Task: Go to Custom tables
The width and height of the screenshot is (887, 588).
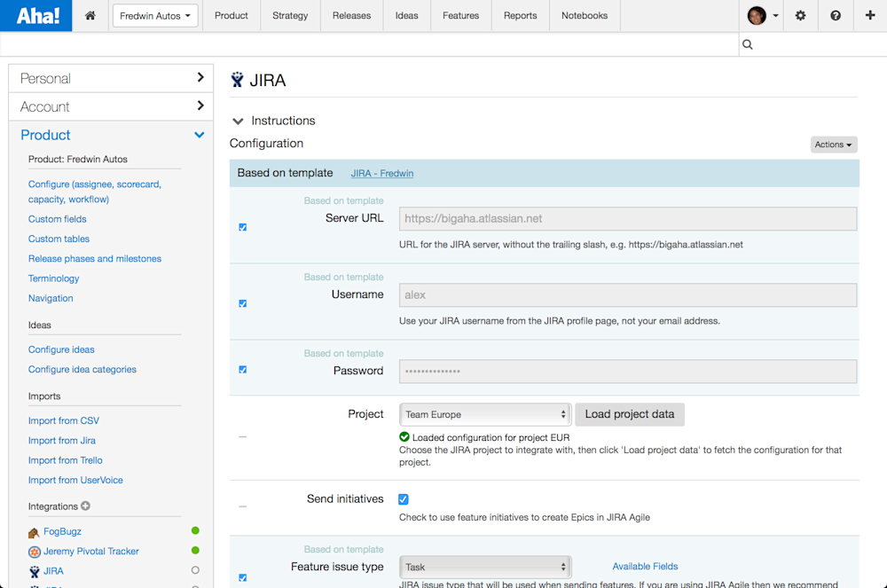Action: [x=59, y=239]
